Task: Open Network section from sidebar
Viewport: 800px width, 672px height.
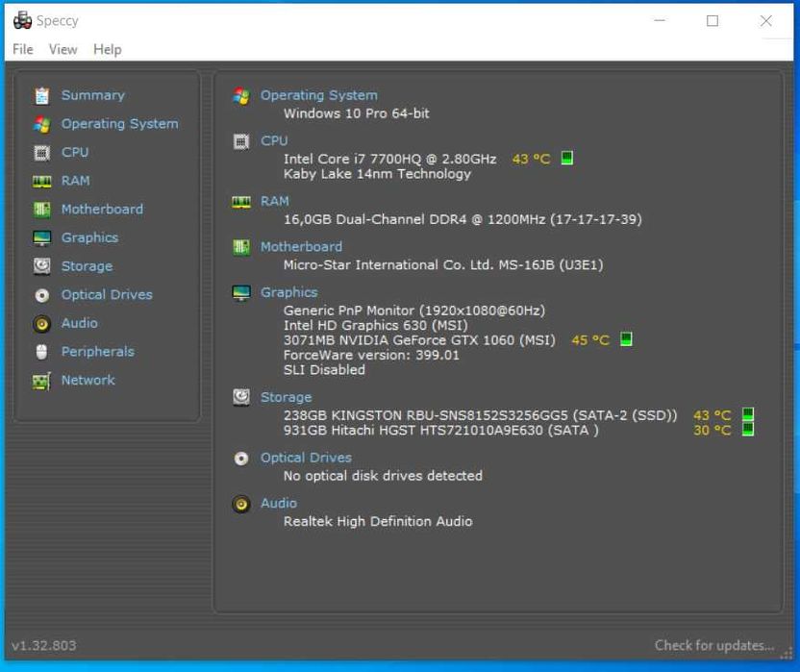Action: point(88,380)
